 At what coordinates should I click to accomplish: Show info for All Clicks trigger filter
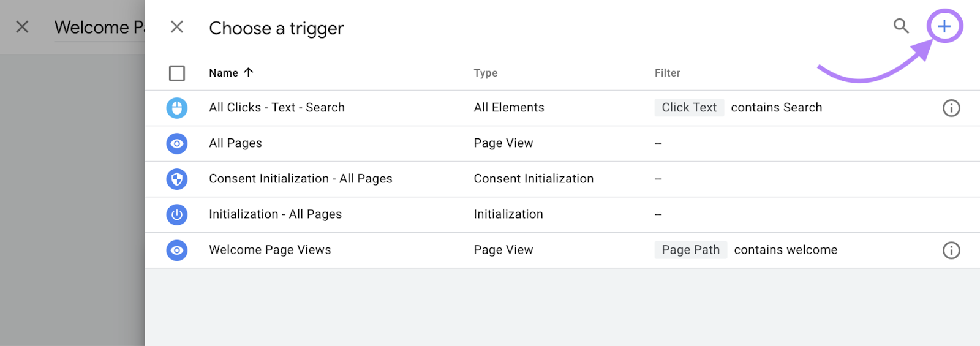click(951, 108)
